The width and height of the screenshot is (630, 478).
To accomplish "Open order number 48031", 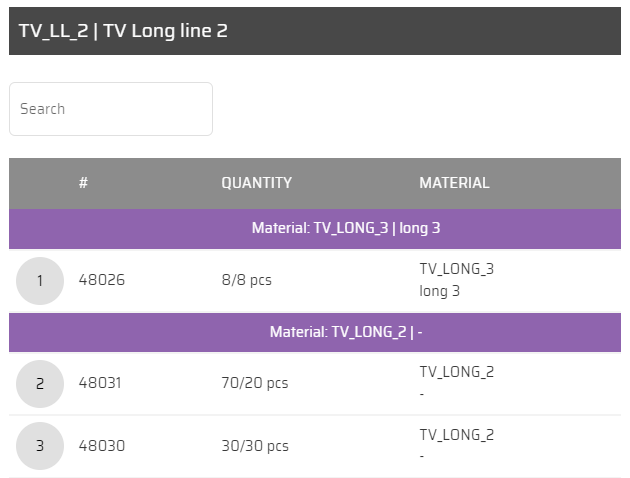I will (102, 384).
